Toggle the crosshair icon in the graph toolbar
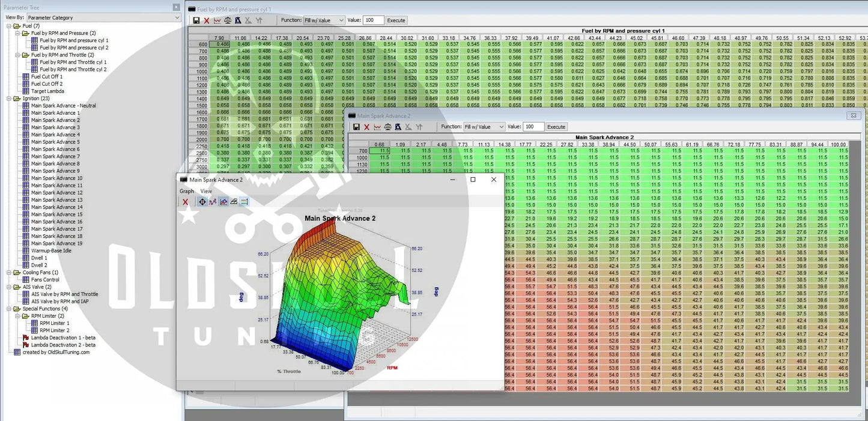The height and width of the screenshot is (421, 868). 202,202
